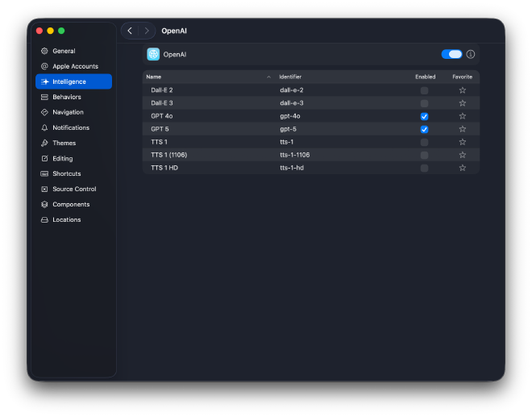Viewport: 532px width, 417px height.
Task: Open the Shortcuts settings pane
Action: tap(73, 173)
